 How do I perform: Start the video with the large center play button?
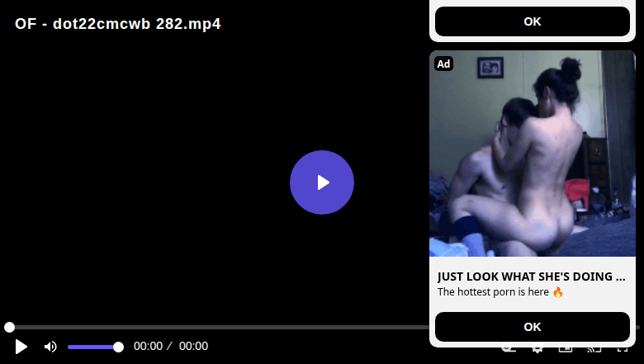[322, 182]
